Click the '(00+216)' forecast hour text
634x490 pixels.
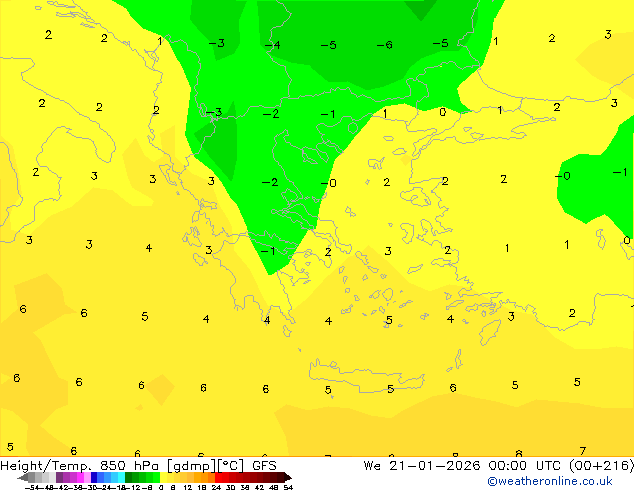tap(602, 466)
